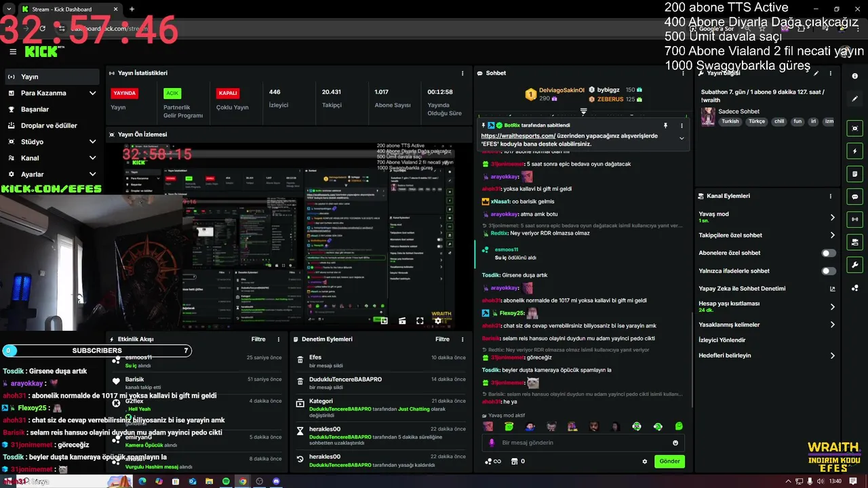
Task: Open Yayın Ön İzlemesi three-dot options
Action: pyautogui.click(x=463, y=134)
